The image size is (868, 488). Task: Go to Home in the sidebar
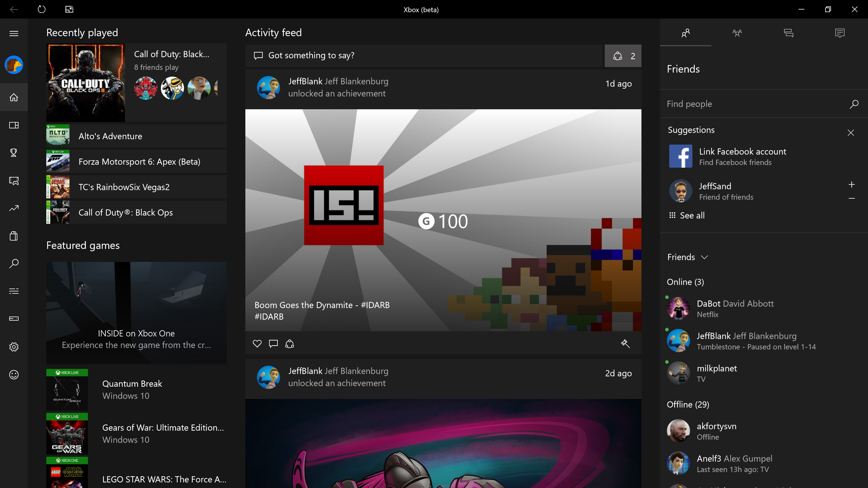click(x=14, y=97)
